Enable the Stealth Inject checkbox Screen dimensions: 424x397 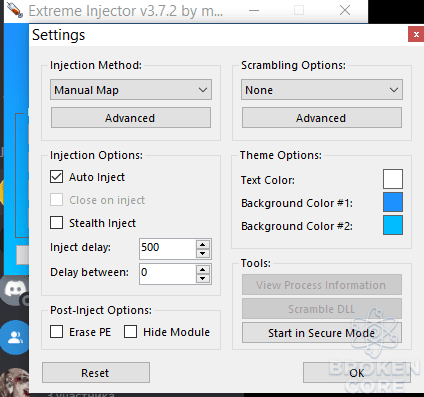point(56,223)
